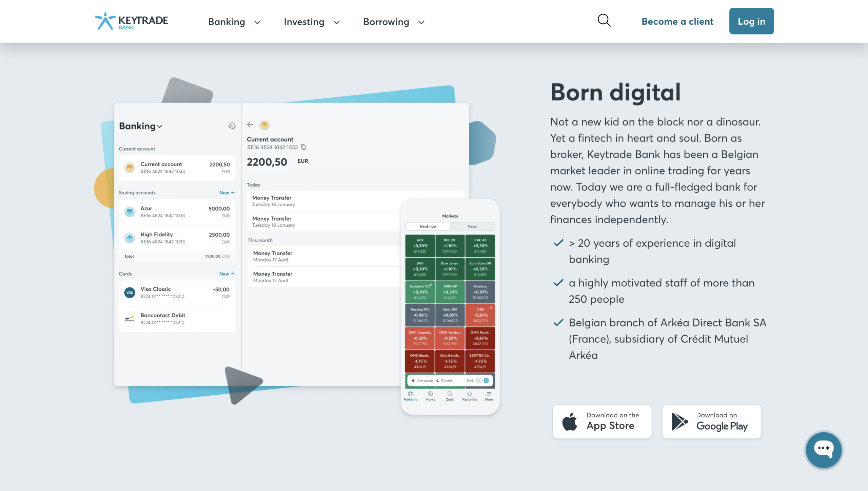
Task: Copy the IBAN using the copy icon
Action: point(303,147)
